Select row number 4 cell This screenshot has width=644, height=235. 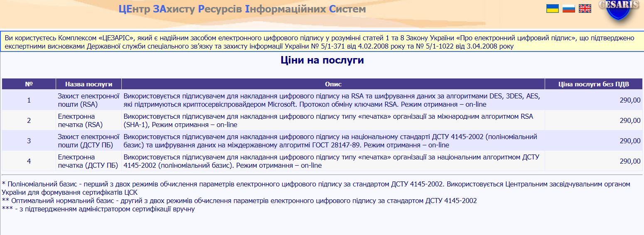point(29,161)
